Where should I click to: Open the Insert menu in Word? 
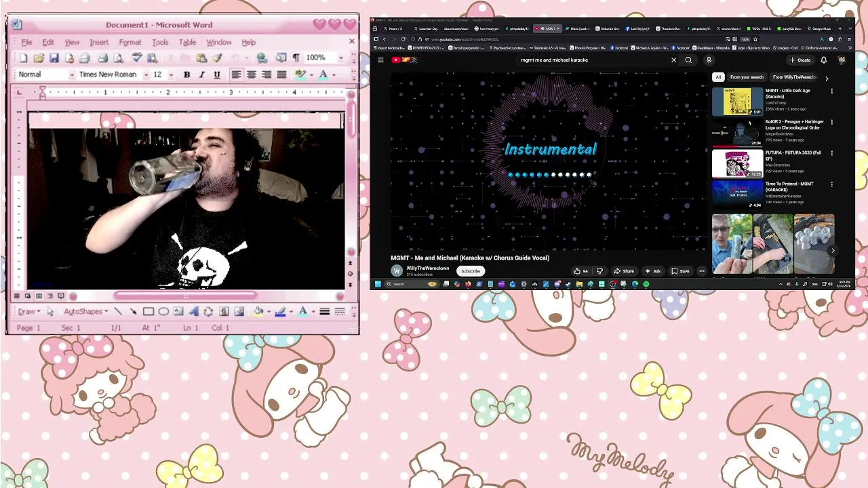click(99, 42)
